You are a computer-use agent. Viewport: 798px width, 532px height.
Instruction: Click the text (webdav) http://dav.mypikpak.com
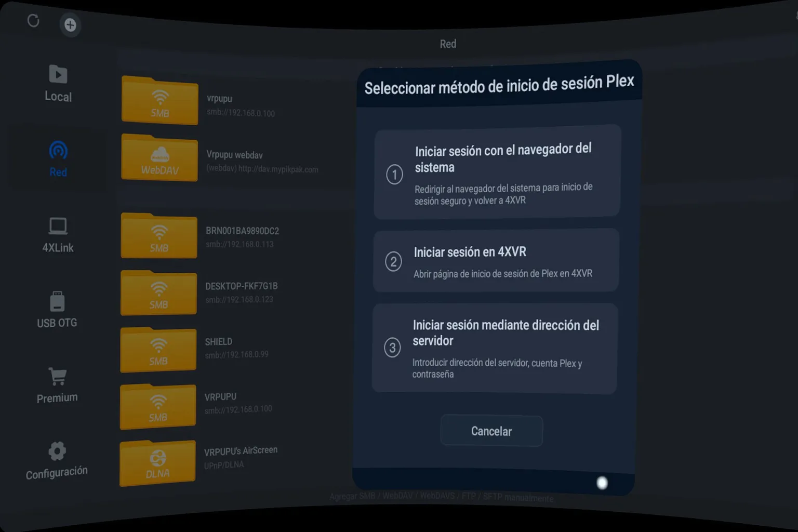coord(262,169)
